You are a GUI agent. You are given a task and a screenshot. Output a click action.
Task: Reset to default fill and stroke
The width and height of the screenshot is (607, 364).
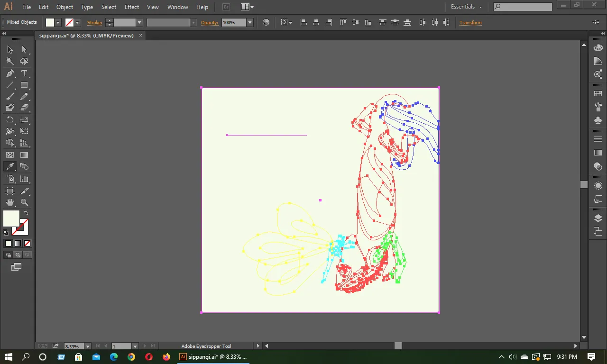click(6, 233)
